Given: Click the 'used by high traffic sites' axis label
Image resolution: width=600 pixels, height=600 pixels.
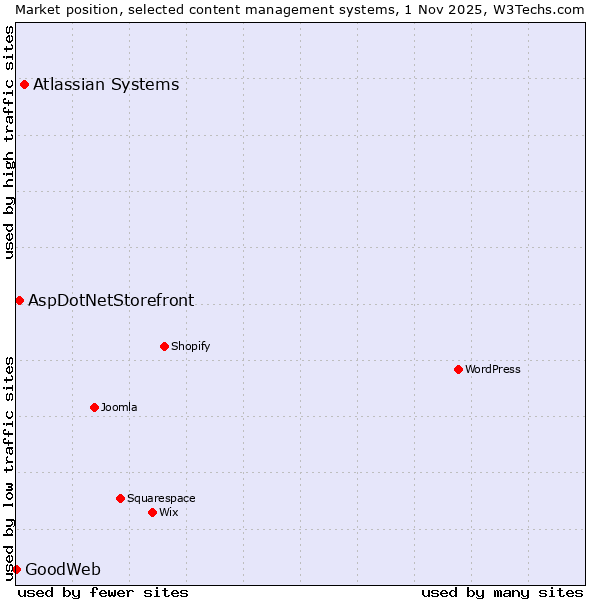Looking at the screenshot, I should coord(9,142).
